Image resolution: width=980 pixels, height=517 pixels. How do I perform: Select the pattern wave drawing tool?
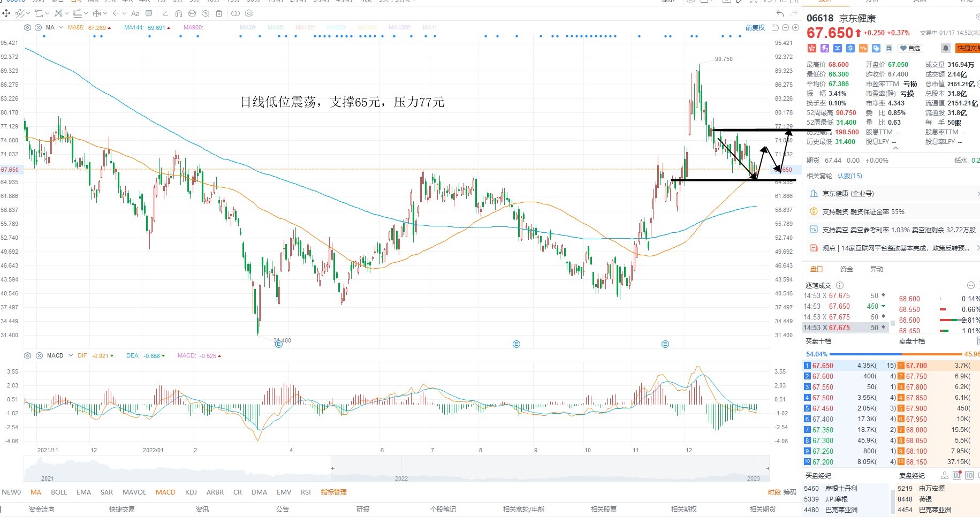pos(58,13)
